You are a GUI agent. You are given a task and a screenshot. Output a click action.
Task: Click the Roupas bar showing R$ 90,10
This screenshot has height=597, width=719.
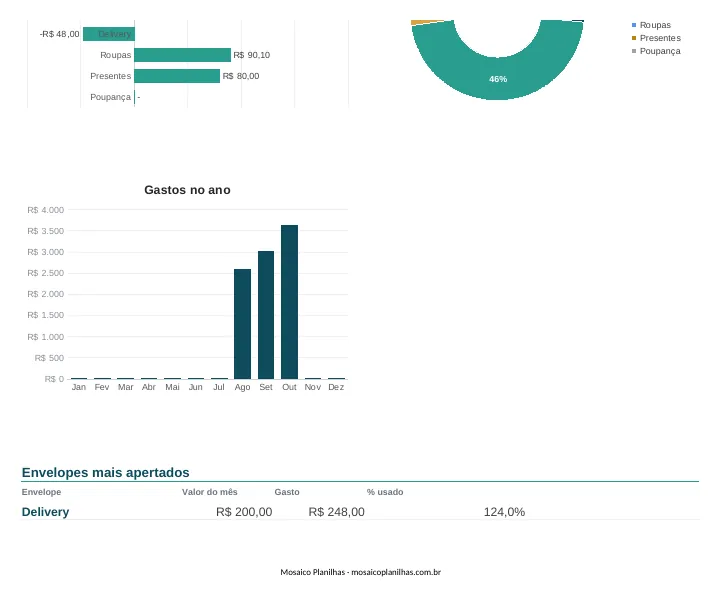183,55
